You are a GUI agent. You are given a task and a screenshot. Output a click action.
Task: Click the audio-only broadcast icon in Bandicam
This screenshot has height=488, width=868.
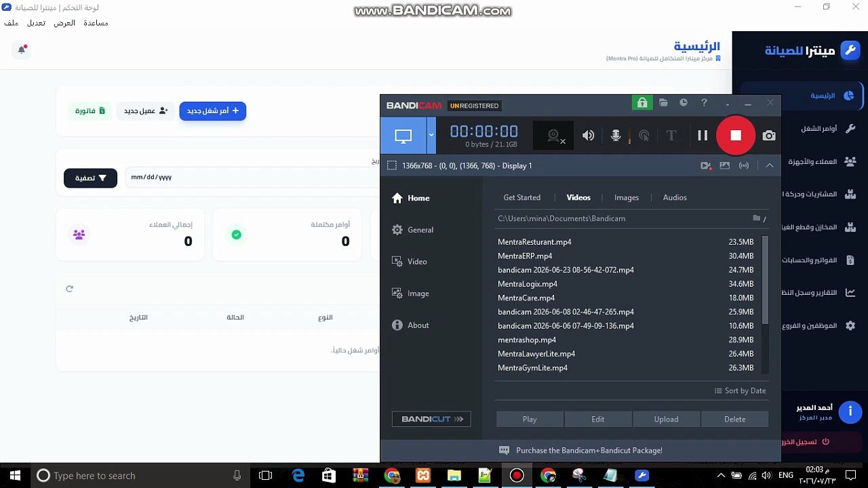pyautogui.click(x=744, y=165)
